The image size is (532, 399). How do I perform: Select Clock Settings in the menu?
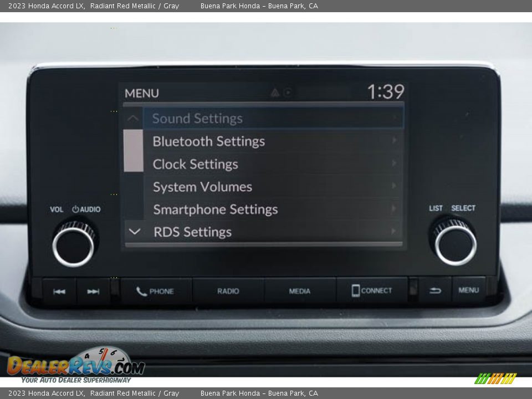(273, 164)
